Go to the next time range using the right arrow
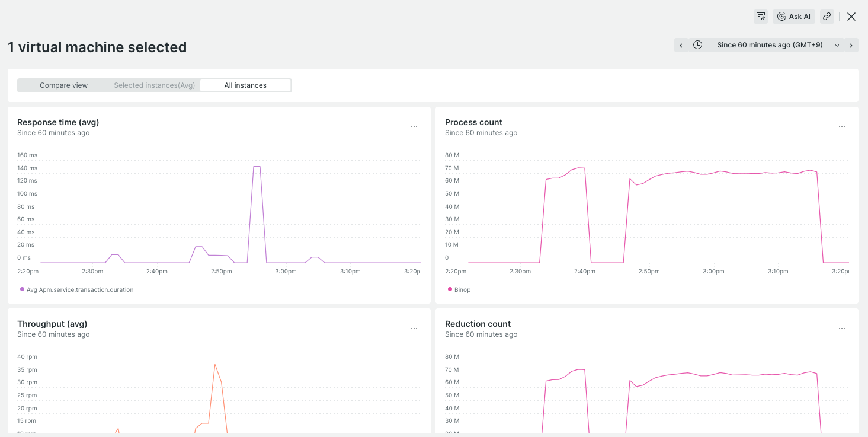 pyautogui.click(x=851, y=45)
